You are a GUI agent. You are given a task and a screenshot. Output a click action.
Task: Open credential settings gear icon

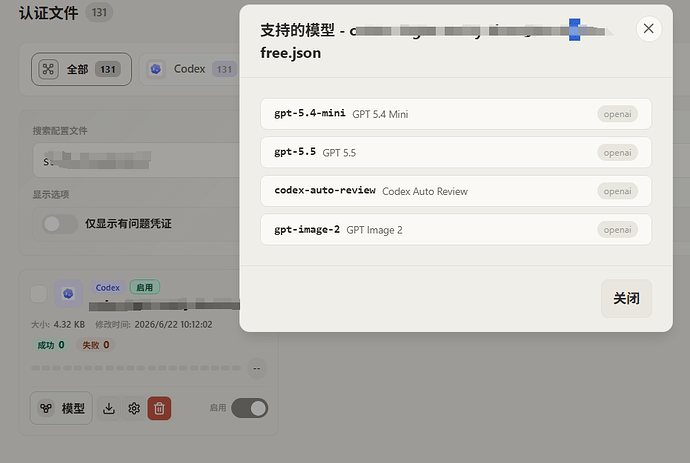[134, 408]
